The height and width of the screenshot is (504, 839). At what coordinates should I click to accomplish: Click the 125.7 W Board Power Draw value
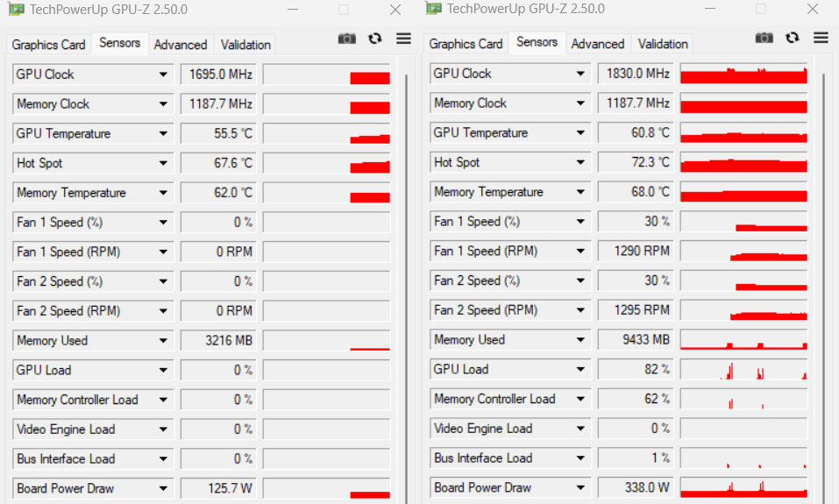click(218, 489)
